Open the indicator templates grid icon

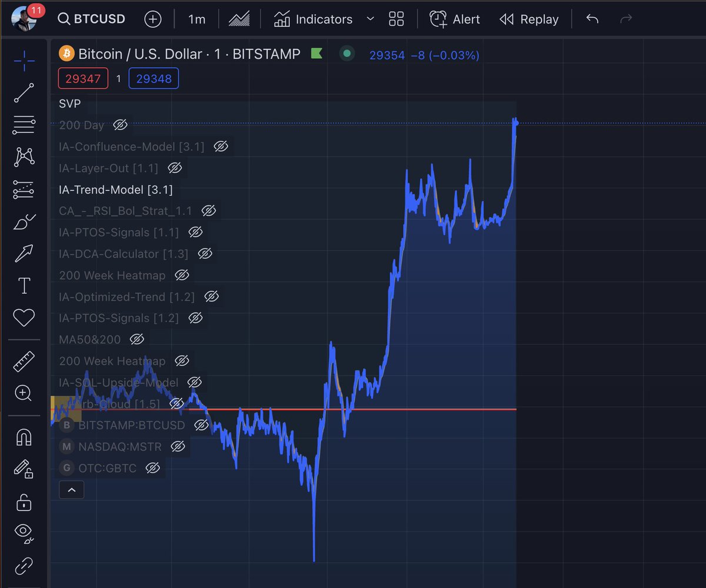click(397, 19)
